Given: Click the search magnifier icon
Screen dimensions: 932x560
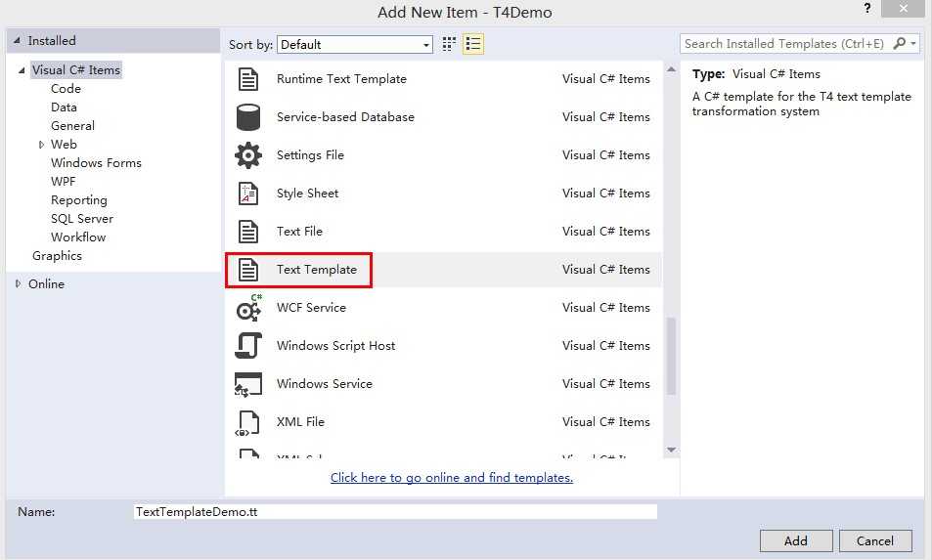Looking at the screenshot, I should pos(900,43).
